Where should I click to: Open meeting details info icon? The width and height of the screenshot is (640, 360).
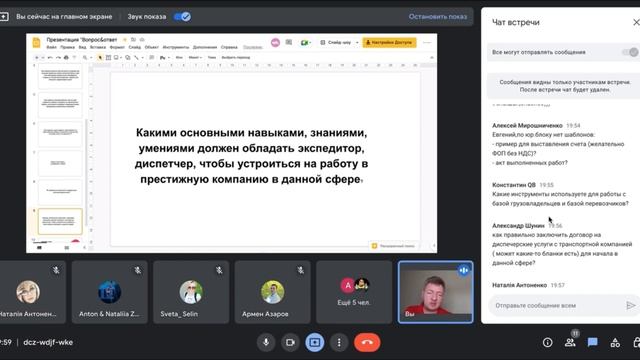tap(547, 342)
